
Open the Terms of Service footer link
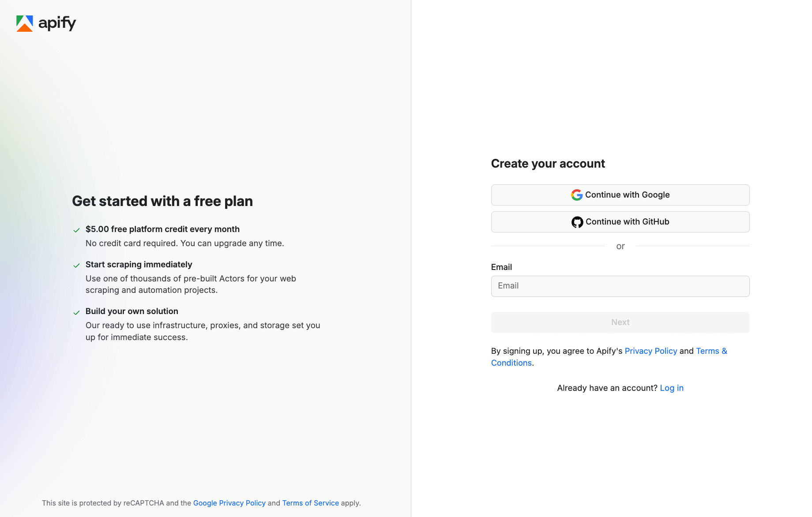coord(310,503)
